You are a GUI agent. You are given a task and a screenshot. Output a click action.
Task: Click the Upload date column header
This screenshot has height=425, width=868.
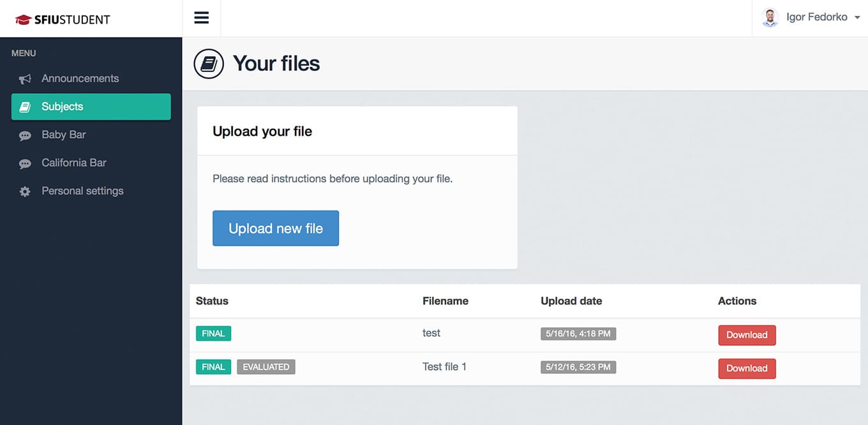571,301
